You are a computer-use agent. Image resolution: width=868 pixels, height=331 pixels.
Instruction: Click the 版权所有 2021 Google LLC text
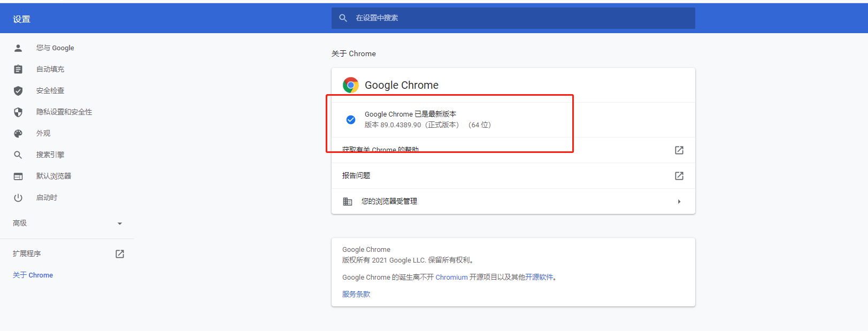click(x=408, y=260)
